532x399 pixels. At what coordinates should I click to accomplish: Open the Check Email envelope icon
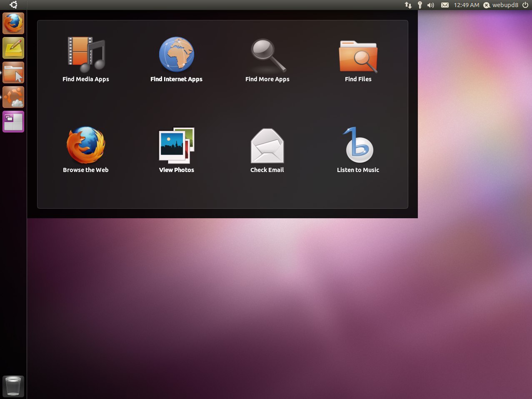coord(267,145)
